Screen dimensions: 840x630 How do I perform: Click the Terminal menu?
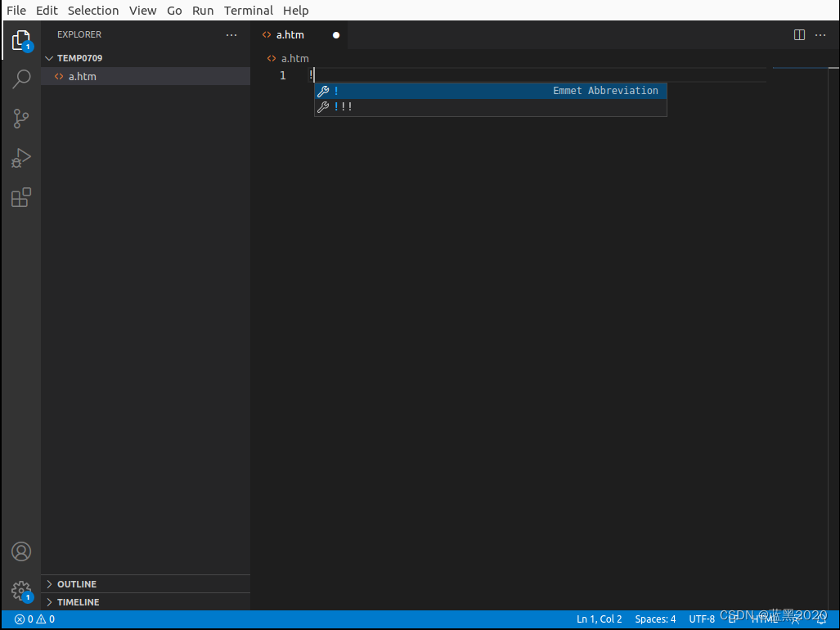coord(248,10)
